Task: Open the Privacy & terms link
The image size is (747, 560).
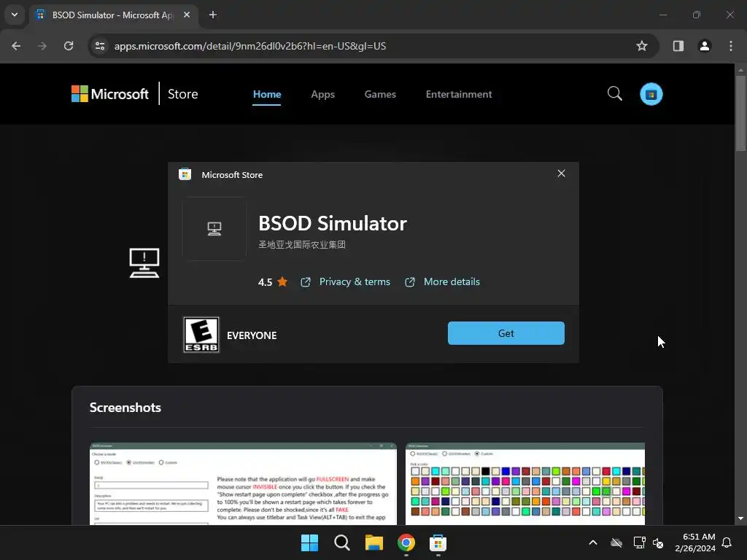Action: click(x=355, y=282)
